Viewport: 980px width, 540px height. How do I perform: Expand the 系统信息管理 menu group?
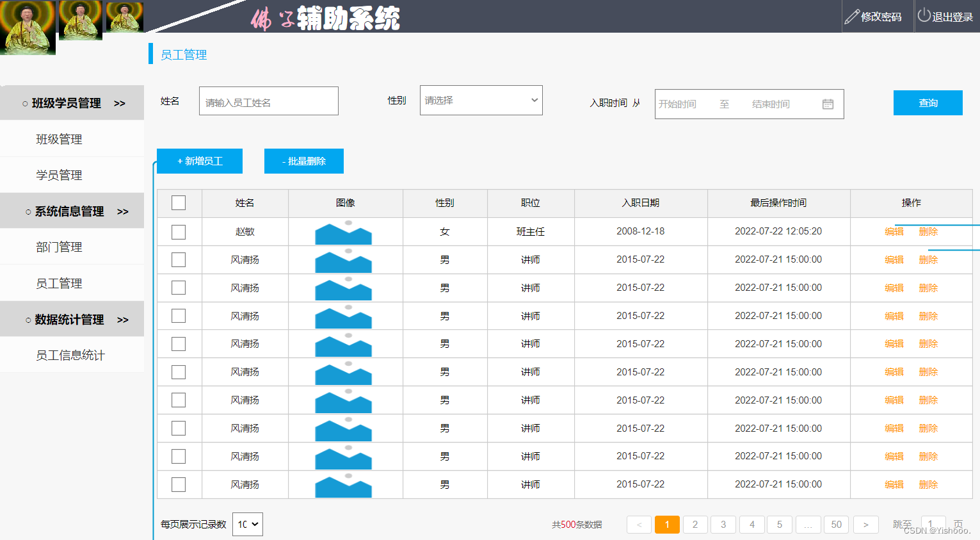pos(72,211)
